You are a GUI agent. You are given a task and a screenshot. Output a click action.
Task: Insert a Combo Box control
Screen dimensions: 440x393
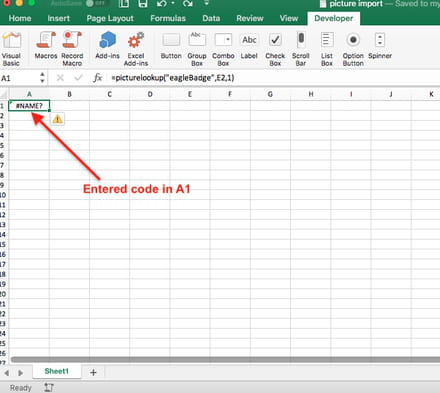223,49
